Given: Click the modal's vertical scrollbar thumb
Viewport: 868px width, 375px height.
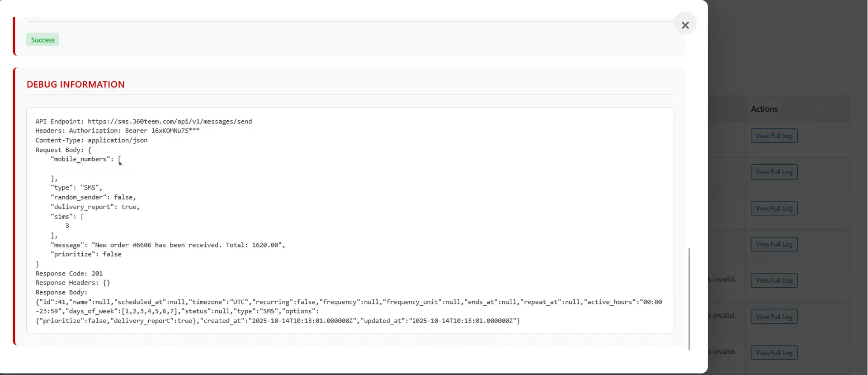Looking at the screenshot, I should (x=689, y=299).
